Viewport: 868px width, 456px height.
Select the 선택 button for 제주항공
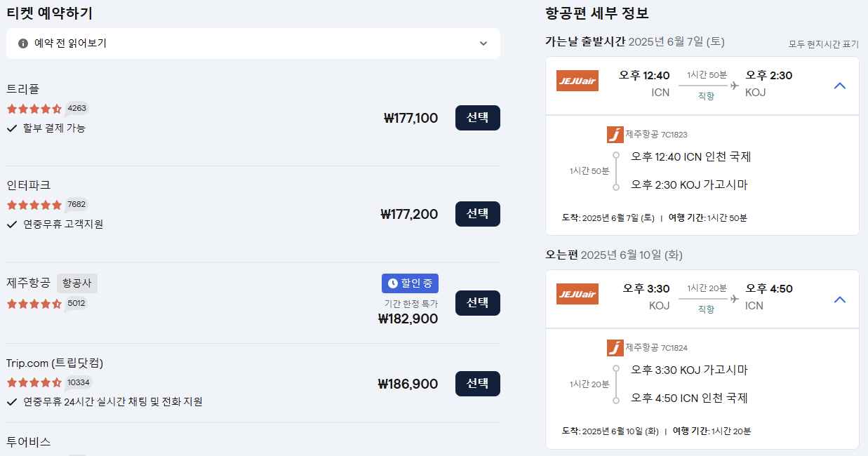[x=477, y=303]
